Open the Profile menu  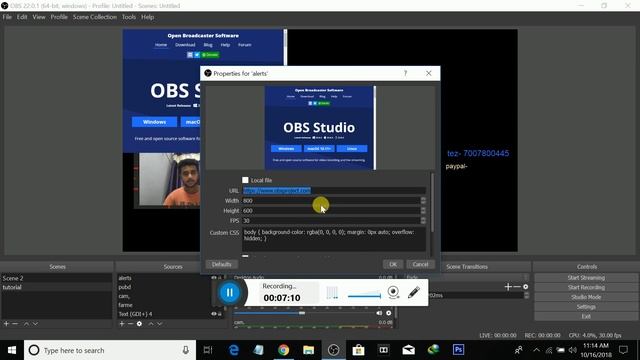coord(59,17)
